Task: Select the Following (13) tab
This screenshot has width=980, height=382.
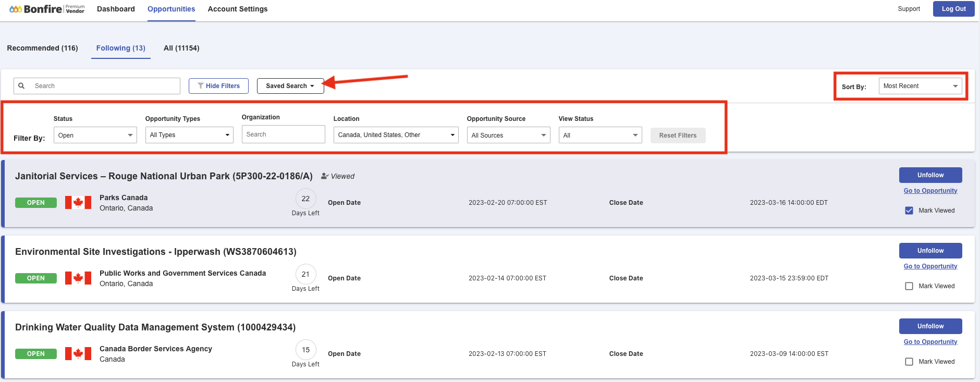Action: pyautogui.click(x=121, y=48)
